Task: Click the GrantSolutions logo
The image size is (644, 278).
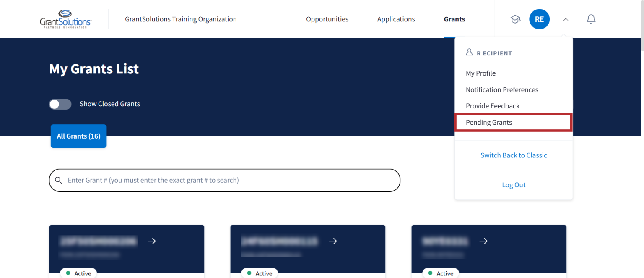Action: click(65, 19)
